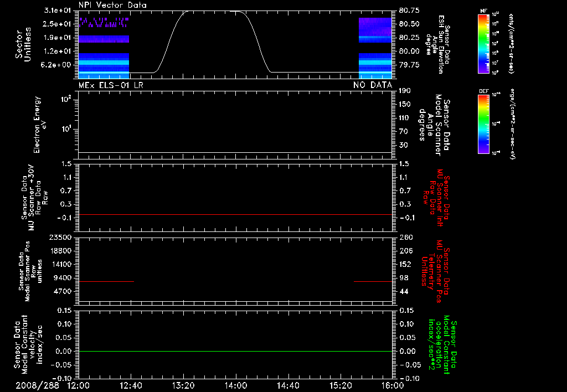Click the 6.2e+00 sector tick value
Image resolution: width=567 pixels, height=392 pixels.
coord(57,65)
